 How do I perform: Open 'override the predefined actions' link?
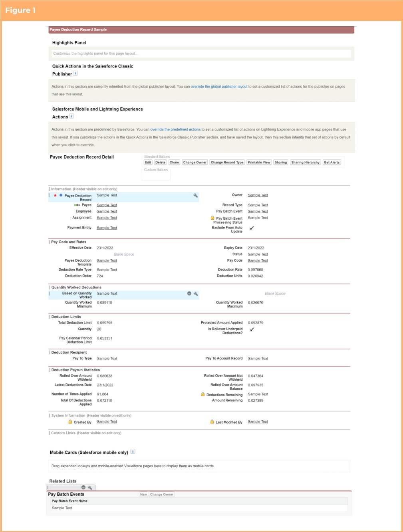175,129
